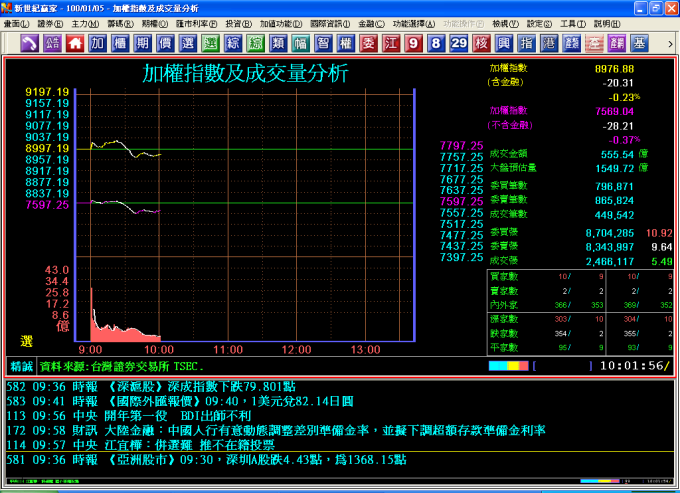Open the 金融(C) menu
The width and height of the screenshot is (680, 493).
[371, 24]
